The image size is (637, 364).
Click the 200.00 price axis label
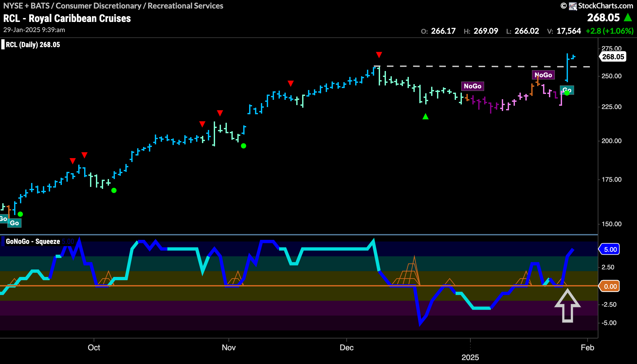611,141
